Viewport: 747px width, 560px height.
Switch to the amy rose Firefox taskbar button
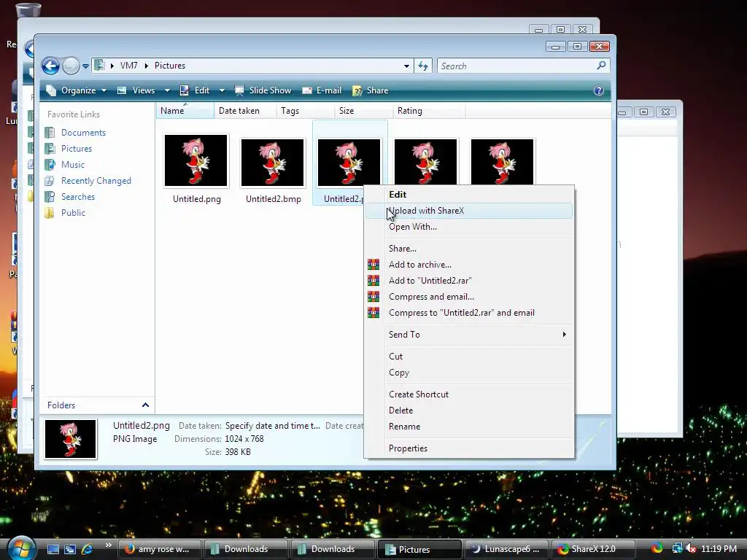pos(160,549)
